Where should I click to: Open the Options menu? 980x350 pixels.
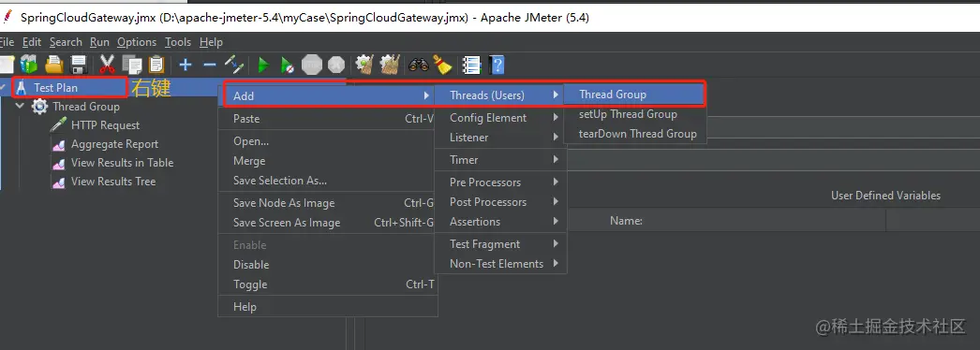pyautogui.click(x=137, y=42)
